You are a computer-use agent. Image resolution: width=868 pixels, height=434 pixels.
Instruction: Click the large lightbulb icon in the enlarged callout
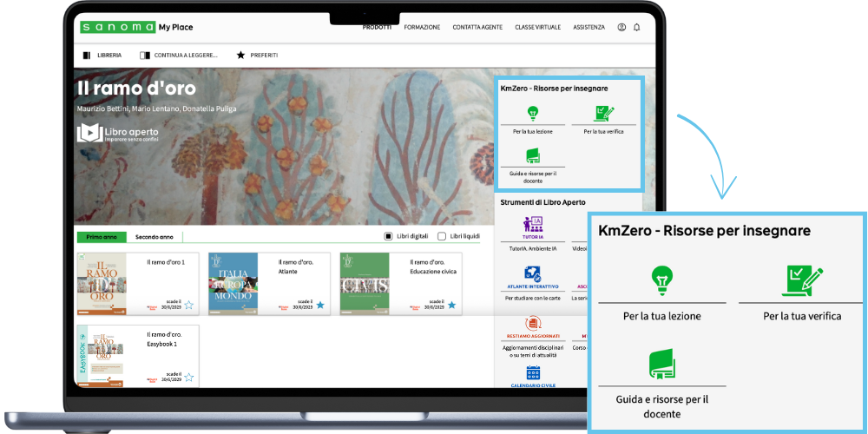coord(661,279)
